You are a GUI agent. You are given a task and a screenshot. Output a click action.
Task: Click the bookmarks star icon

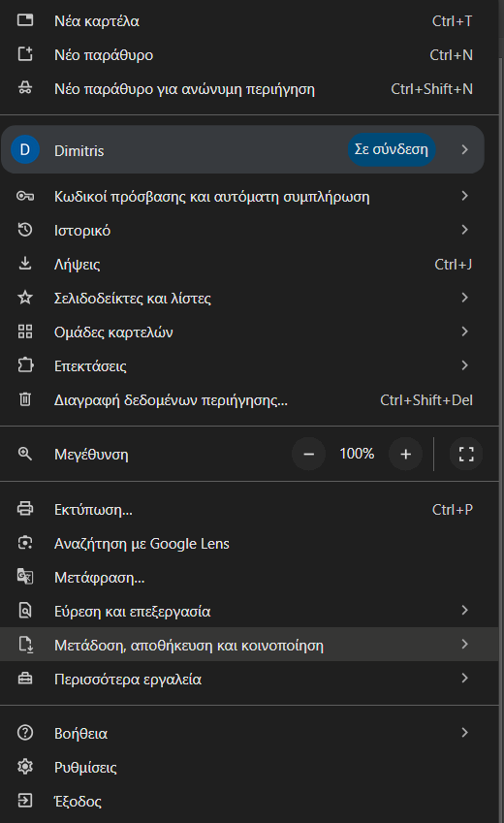24,298
